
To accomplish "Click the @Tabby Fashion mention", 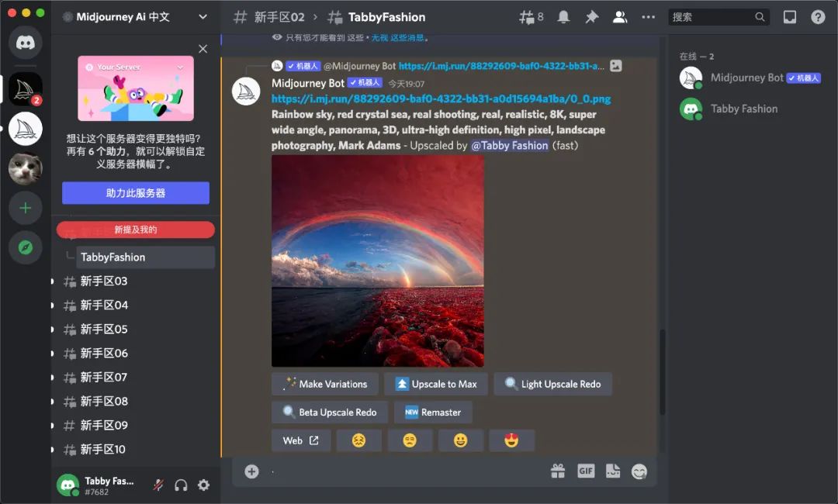I will [509, 146].
